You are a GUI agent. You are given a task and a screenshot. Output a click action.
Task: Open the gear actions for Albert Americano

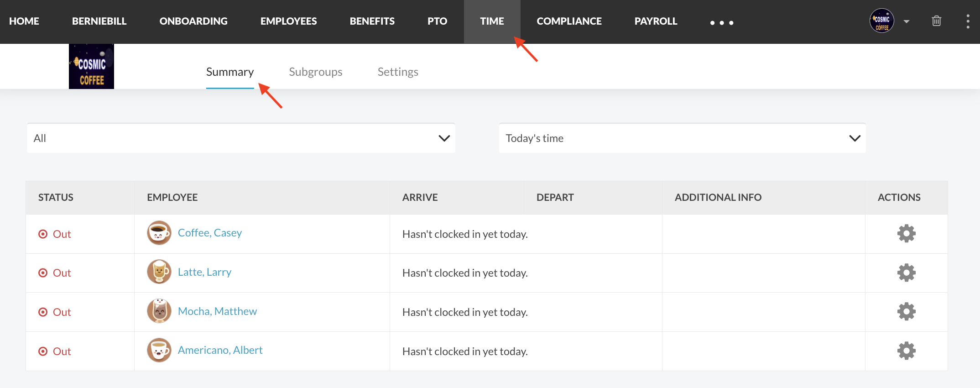tap(906, 351)
